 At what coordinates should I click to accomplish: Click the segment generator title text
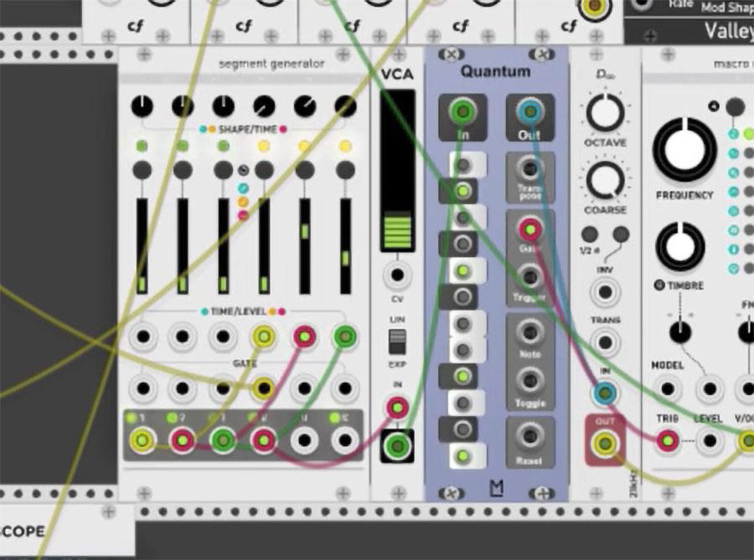point(271,64)
